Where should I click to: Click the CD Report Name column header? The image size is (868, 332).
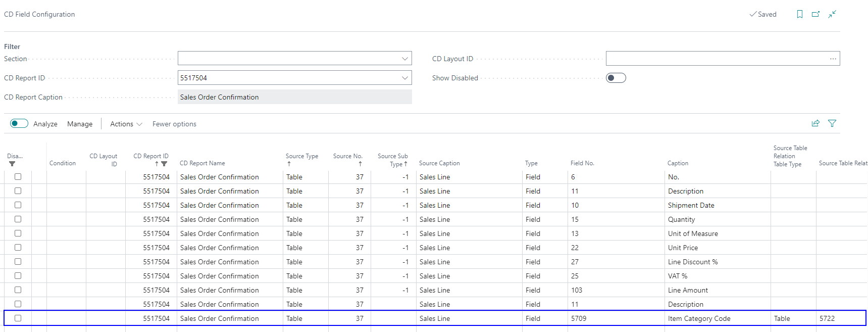202,163
